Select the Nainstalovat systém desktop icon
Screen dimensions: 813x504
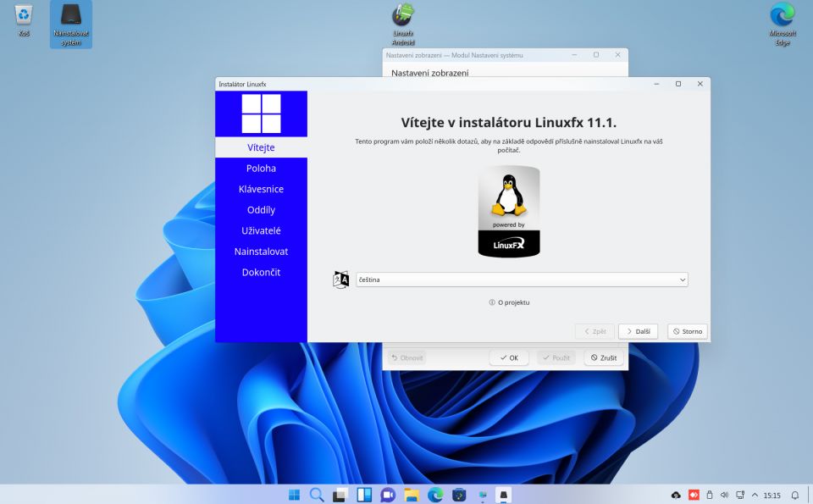click(71, 25)
